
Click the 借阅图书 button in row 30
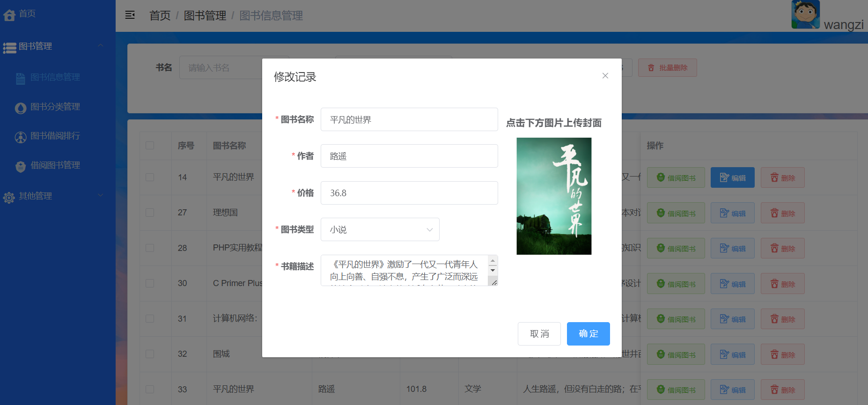(676, 284)
